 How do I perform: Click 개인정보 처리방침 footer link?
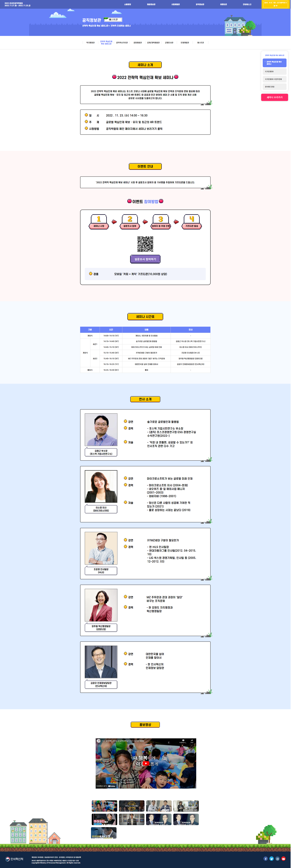(x=37, y=857)
